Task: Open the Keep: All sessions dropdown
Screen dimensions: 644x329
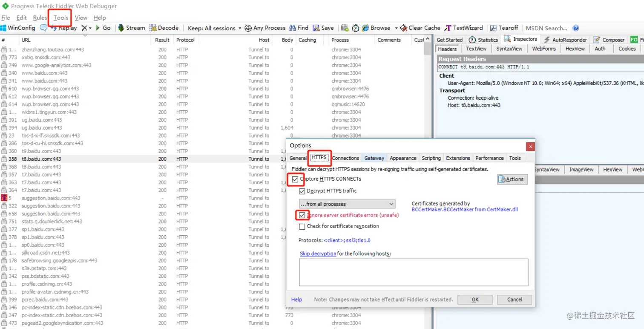Action: click(x=214, y=28)
